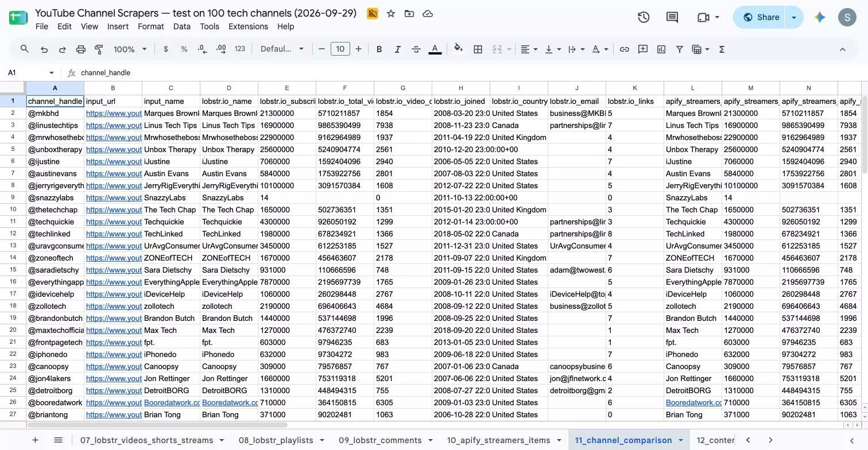This screenshot has width=868, height=450.
Task: Activate the paint format tool
Action: (x=99, y=49)
